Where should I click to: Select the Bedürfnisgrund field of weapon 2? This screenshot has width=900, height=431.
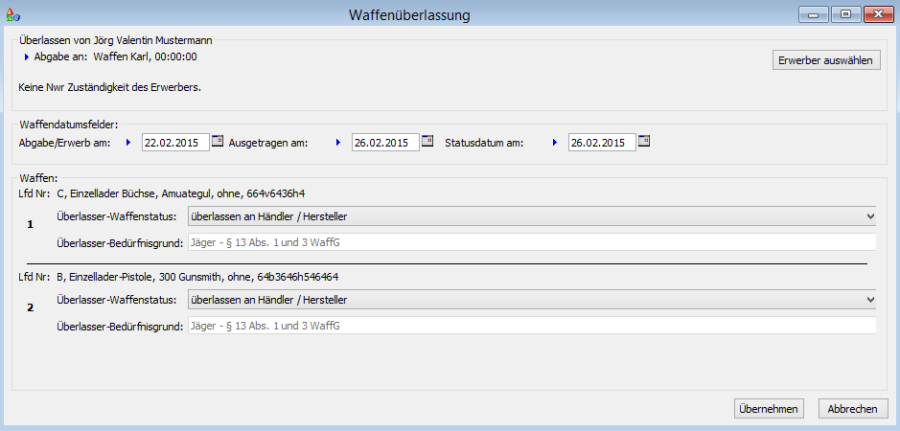pyautogui.click(x=530, y=325)
